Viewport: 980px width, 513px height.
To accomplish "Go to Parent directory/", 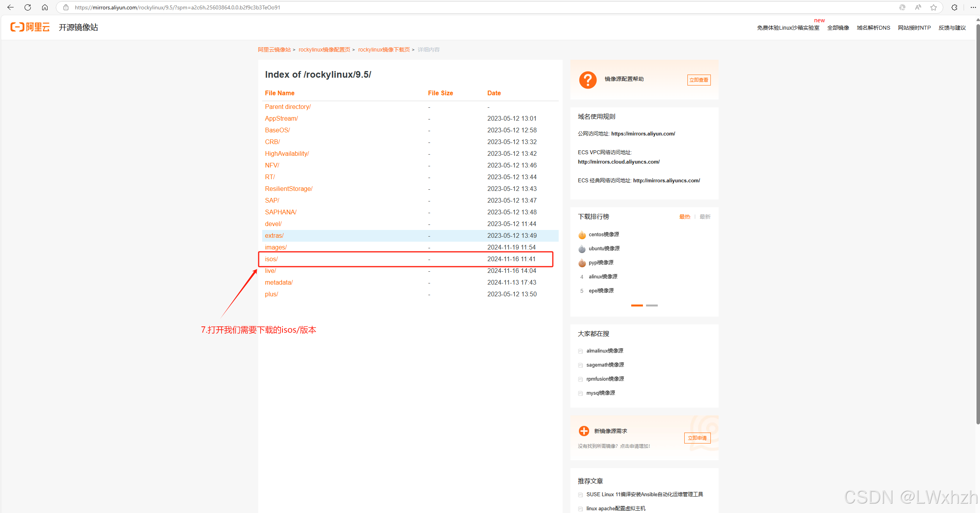I will tap(288, 107).
